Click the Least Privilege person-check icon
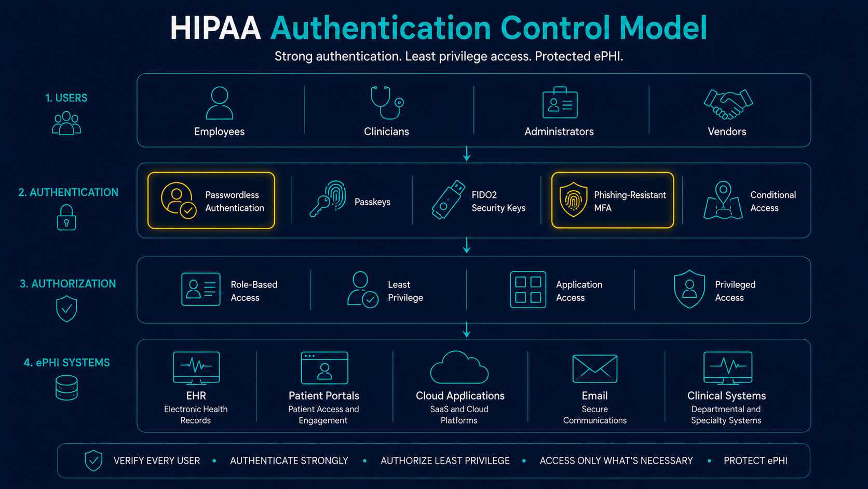The width and height of the screenshot is (868, 489). click(x=363, y=289)
